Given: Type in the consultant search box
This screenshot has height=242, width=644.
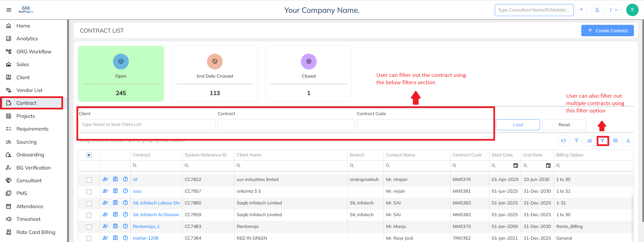Looking at the screenshot, I should tap(534, 10).
